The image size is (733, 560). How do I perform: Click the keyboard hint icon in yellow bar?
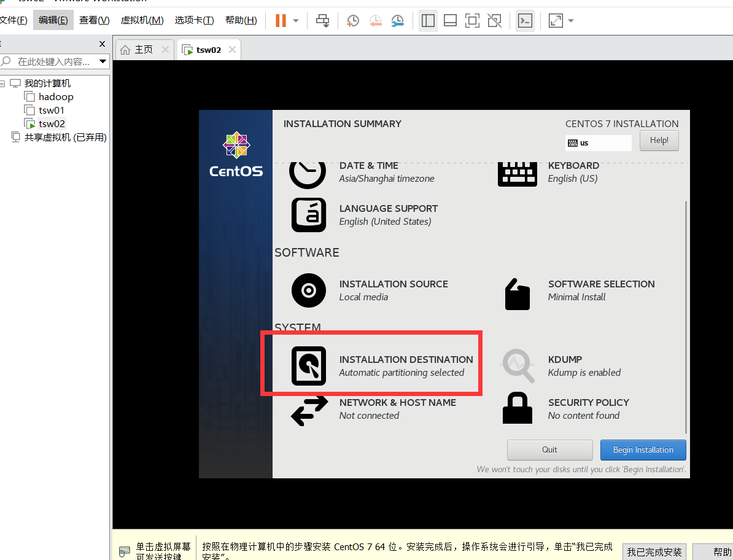125,551
